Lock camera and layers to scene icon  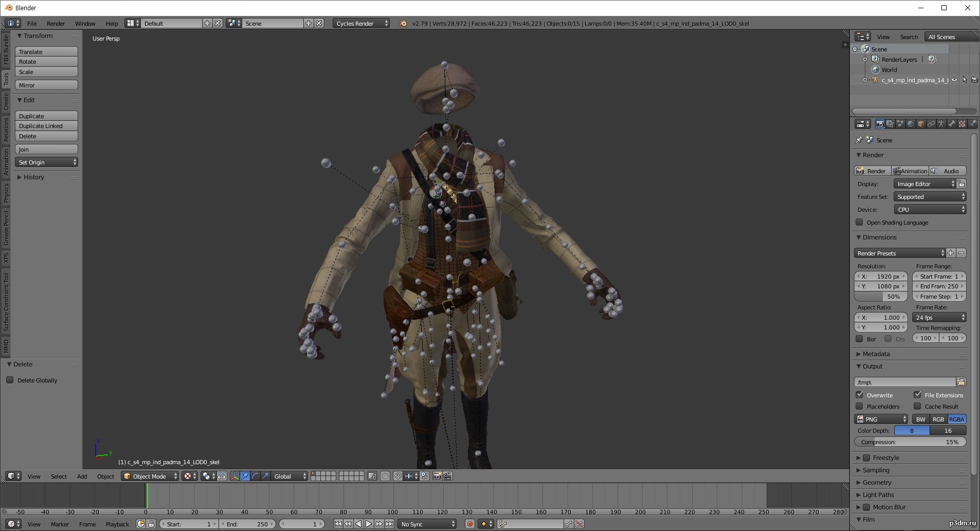pos(372,477)
